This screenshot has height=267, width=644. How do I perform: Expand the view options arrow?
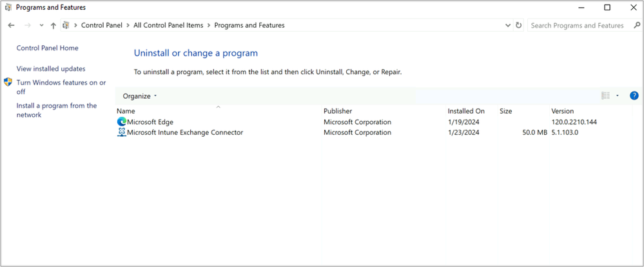(x=618, y=95)
